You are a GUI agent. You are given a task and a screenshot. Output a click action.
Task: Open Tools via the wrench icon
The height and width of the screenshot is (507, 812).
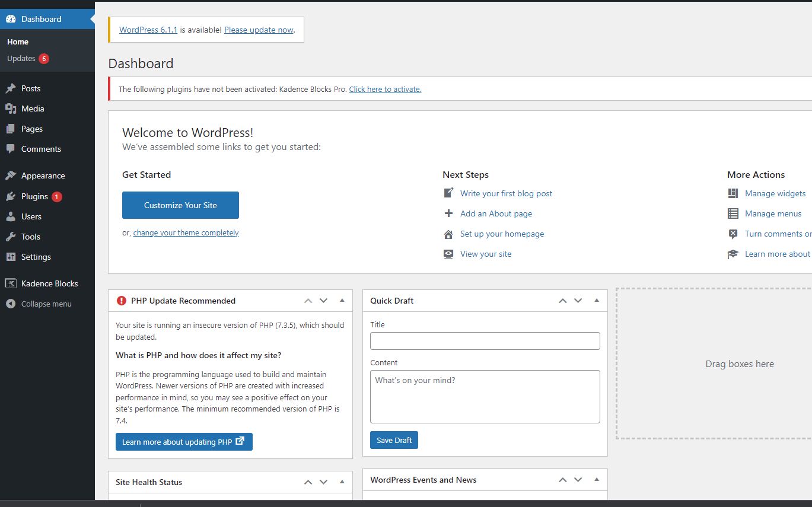pyautogui.click(x=10, y=237)
